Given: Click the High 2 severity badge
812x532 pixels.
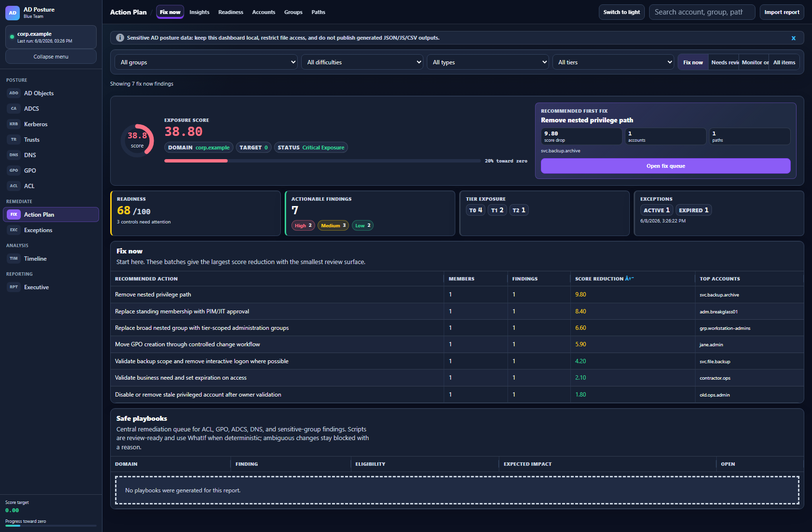Looking at the screenshot, I should (303, 225).
